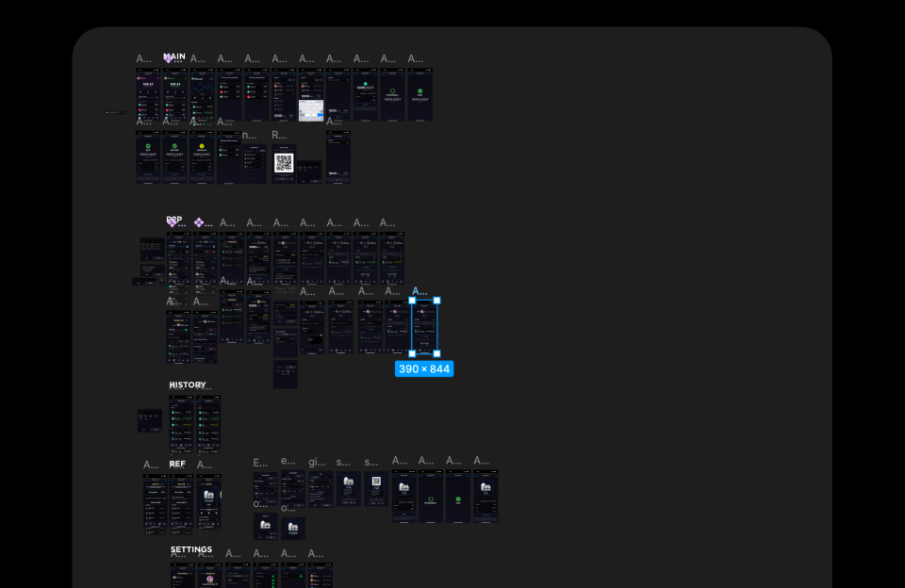The image size is (905, 588).
Task: Click the top-left handle of selected frame
Action: 412,301
